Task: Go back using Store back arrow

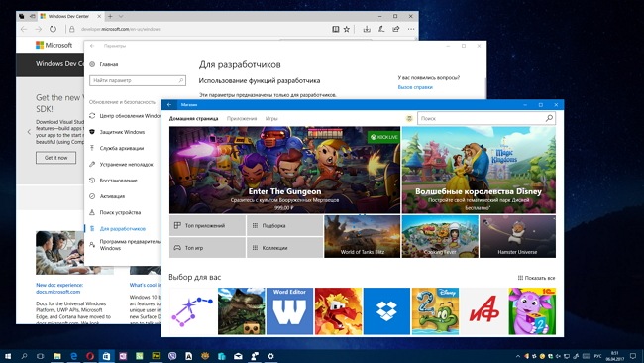Action: pyautogui.click(x=169, y=105)
